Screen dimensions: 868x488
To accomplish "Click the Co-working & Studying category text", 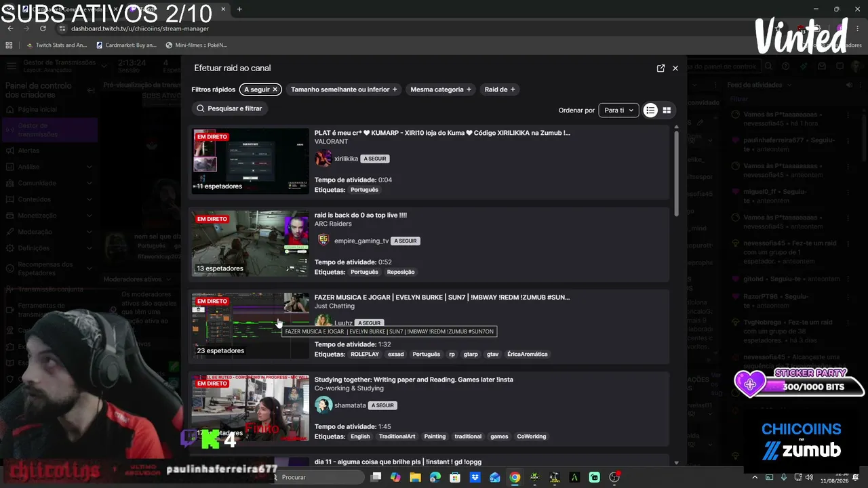I will [349, 388].
